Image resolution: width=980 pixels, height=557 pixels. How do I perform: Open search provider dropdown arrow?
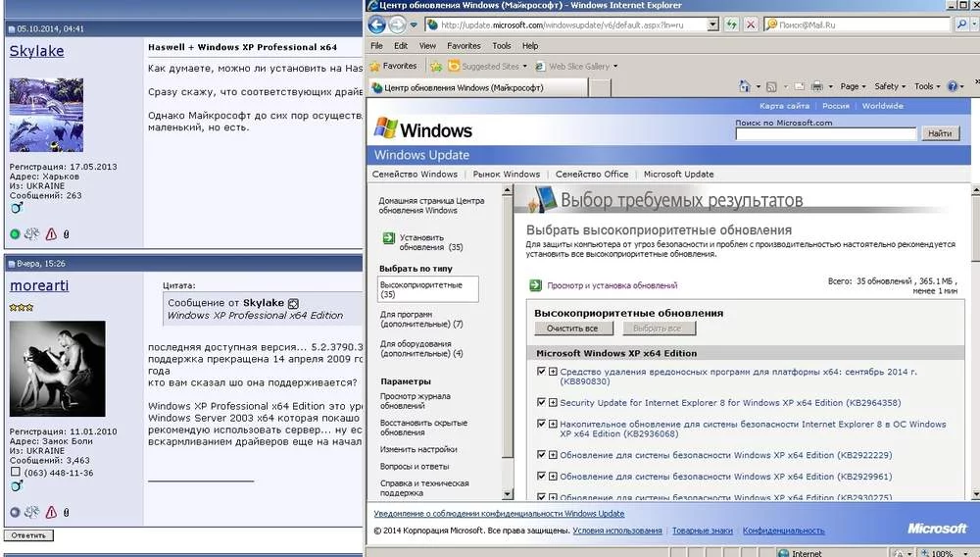tap(974, 25)
